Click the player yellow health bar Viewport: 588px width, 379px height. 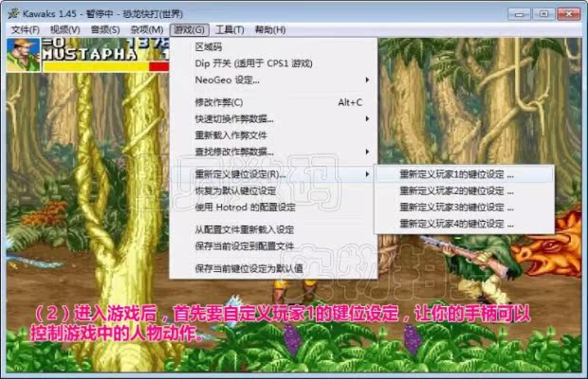[96, 66]
